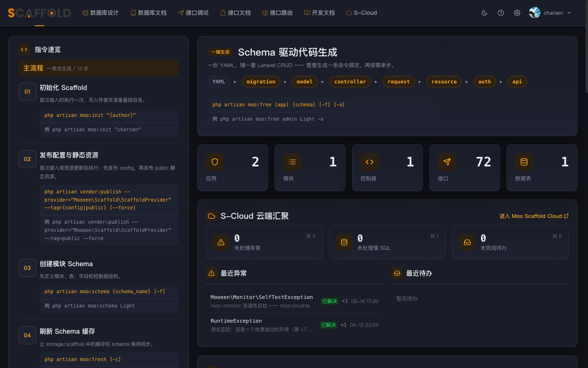Click the YAML pipeline chip
588x368 pixels.
(218, 82)
